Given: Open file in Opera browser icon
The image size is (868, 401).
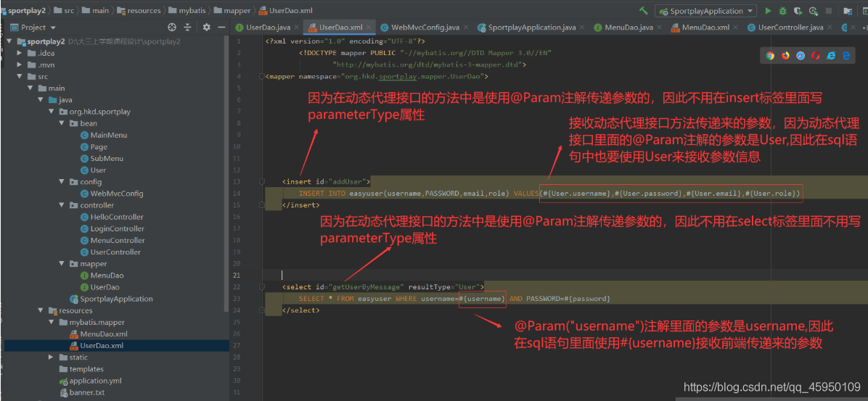Looking at the screenshot, I should (x=816, y=55).
